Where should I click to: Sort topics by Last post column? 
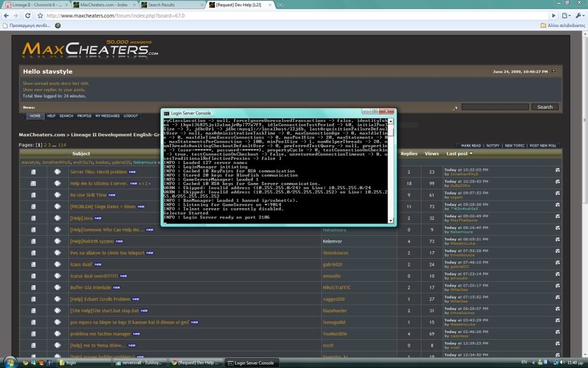point(458,154)
